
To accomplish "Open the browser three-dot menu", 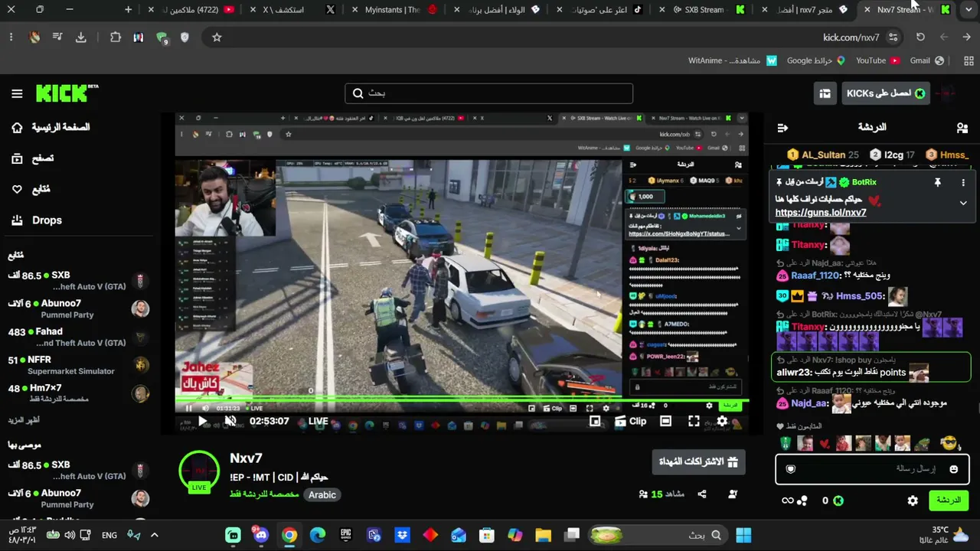I will 11,37.
